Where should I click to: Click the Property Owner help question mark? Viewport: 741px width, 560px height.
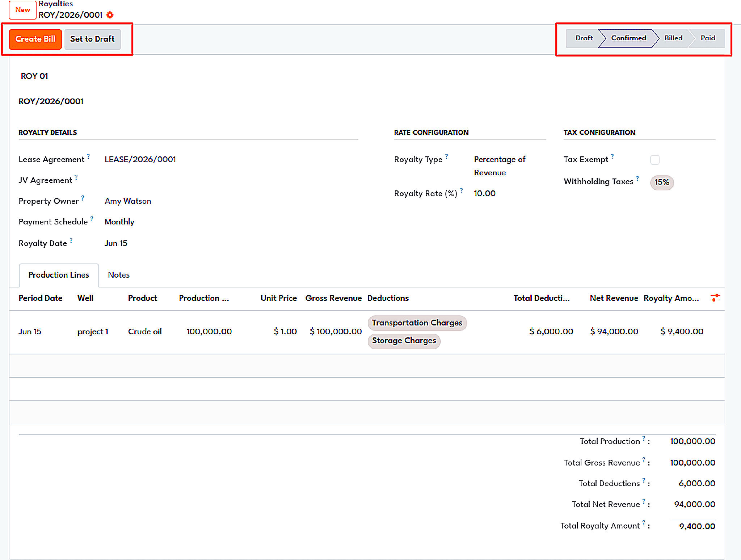[x=83, y=198]
